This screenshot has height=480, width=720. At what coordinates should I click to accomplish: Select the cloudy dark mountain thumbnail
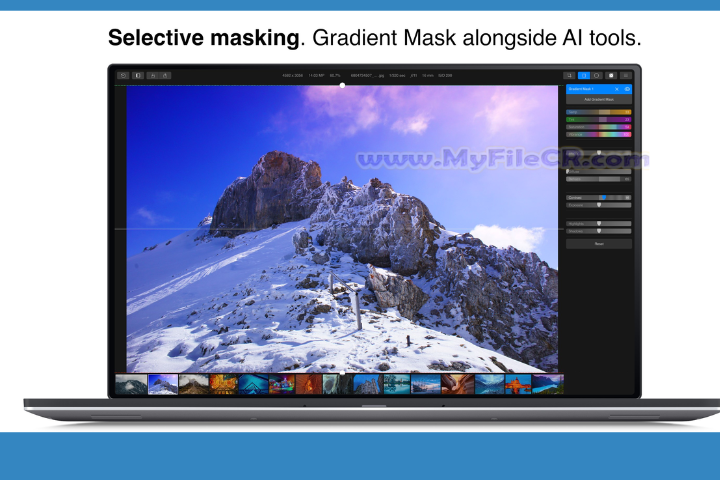coord(131,384)
